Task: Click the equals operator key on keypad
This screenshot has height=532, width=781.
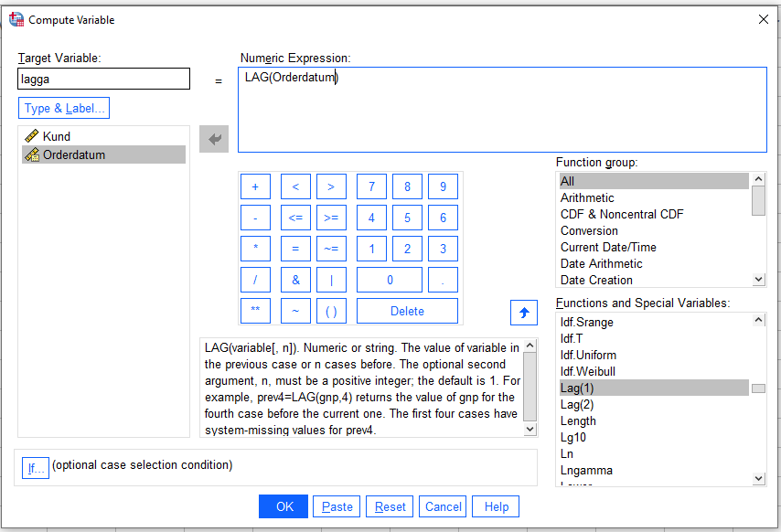Action: [296, 249]
